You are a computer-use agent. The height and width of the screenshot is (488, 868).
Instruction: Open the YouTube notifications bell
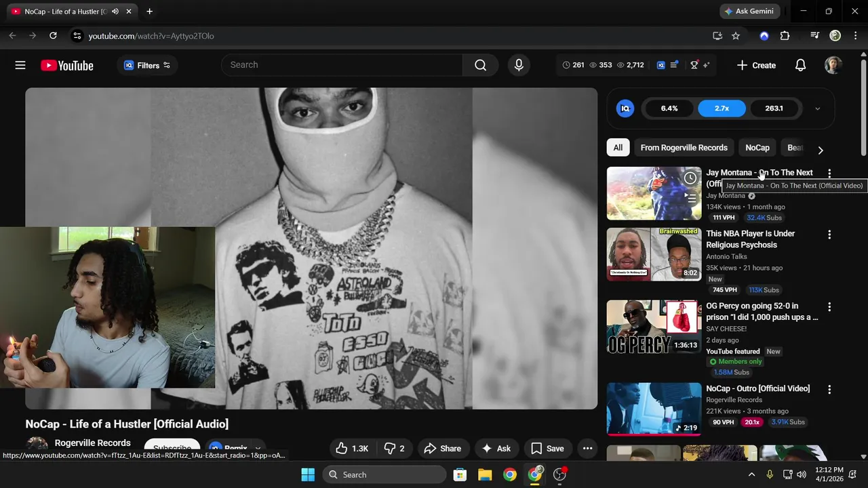800,65
